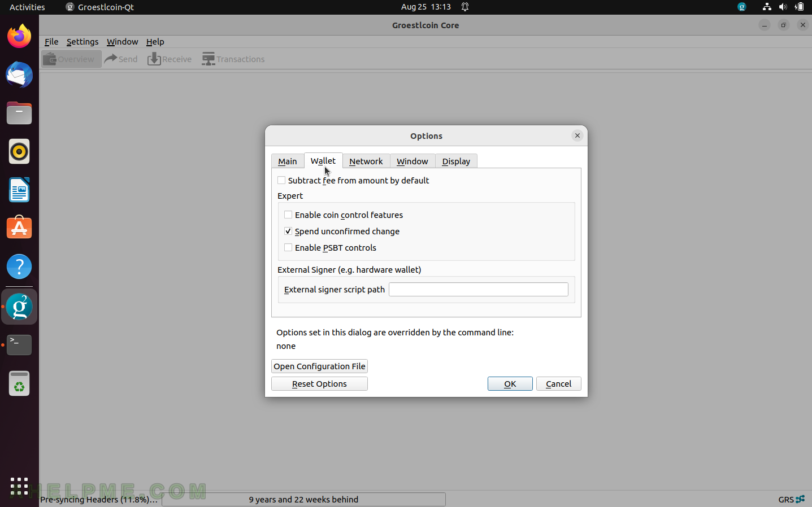Select the Groestlcoin dock icon
This screenshot has height=507, width=812.
(x=19, y=307)
